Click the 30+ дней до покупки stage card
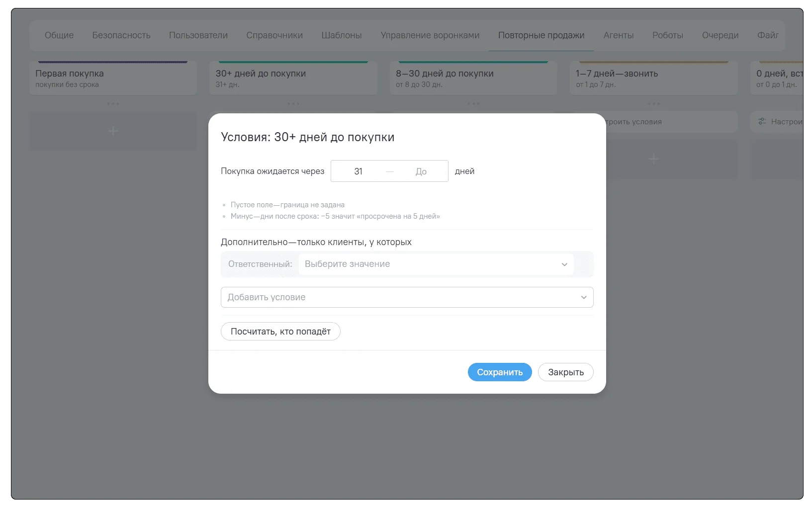812x508 pixels. pyautogui.click(x=293, y=78)
